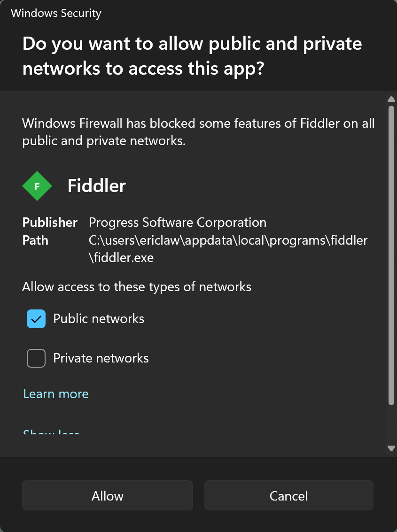Image resolution: width=397 pixels, height=532 pixels.
Task: Click the green Fiddler diamond icon
Action: (x=37, y=186)
